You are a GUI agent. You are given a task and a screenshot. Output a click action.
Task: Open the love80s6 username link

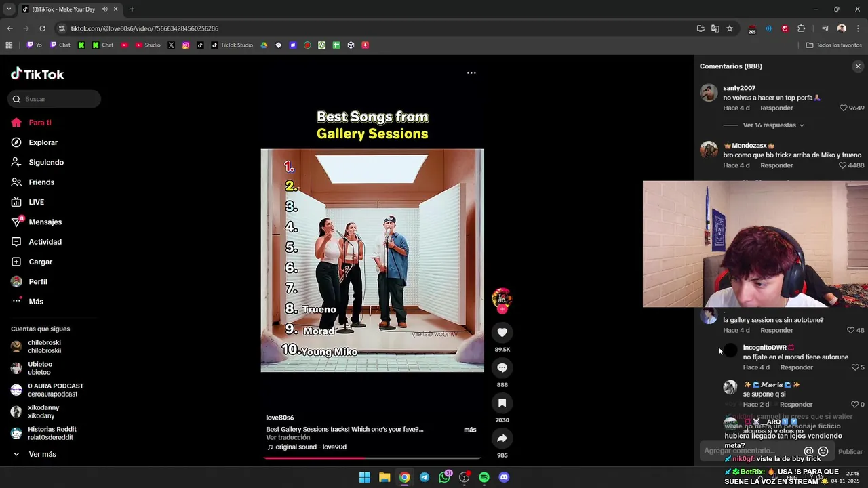point(279,418)
